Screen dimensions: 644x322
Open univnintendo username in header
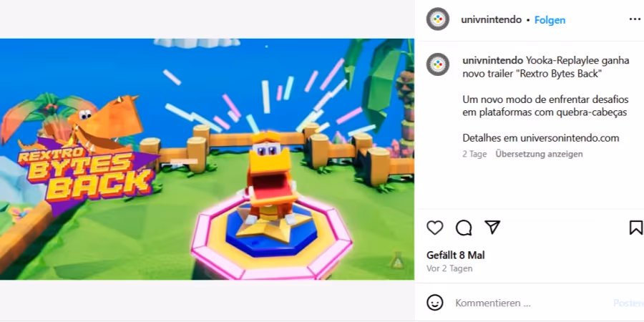[491, 20]
